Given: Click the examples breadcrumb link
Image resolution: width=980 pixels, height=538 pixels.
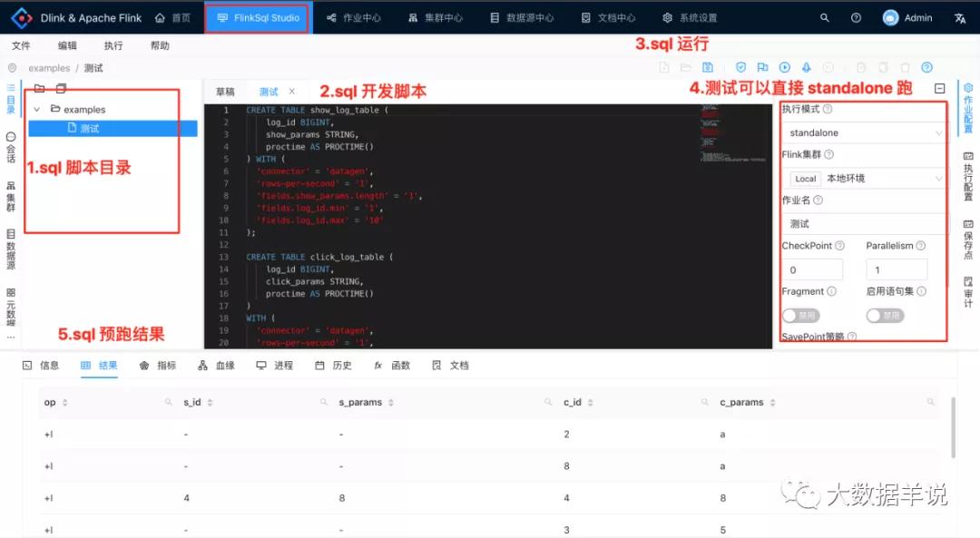Looking at the screenshot, I should click(49, 68).
